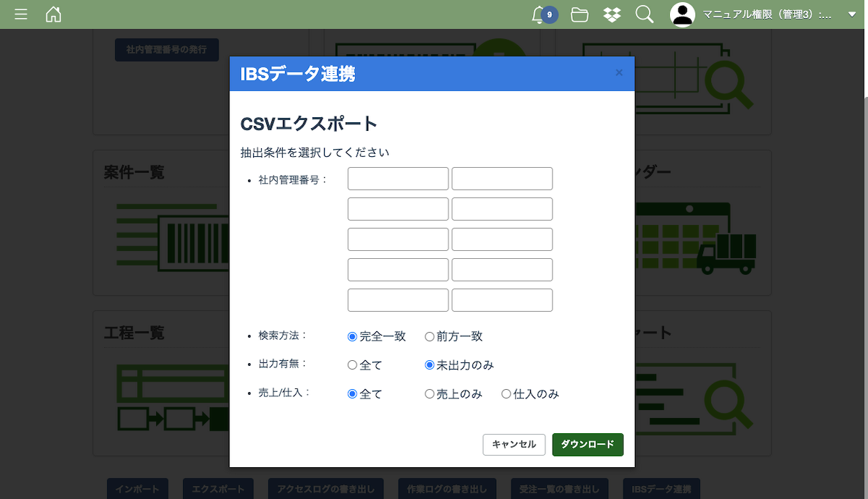Select the 前方一致 search method
The image size is (868, 499).
click(x=430, y=336)
